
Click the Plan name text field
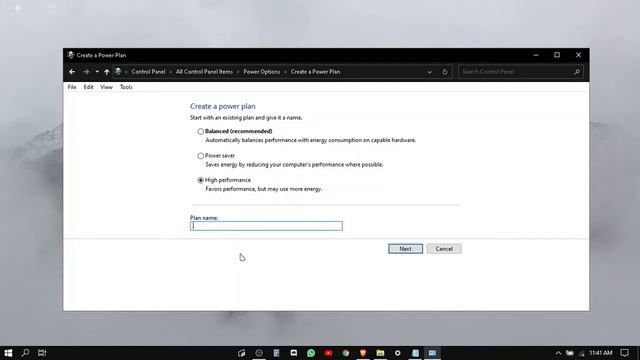266,226
